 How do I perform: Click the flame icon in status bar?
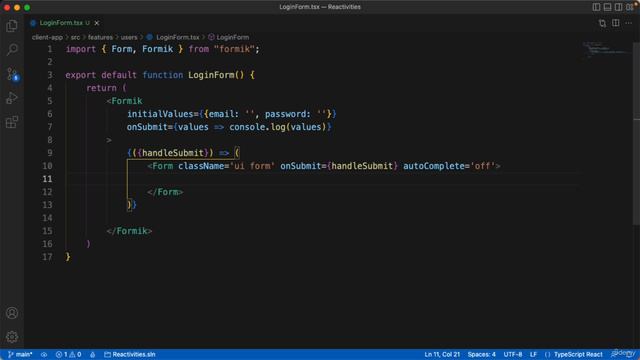(93, 354)
